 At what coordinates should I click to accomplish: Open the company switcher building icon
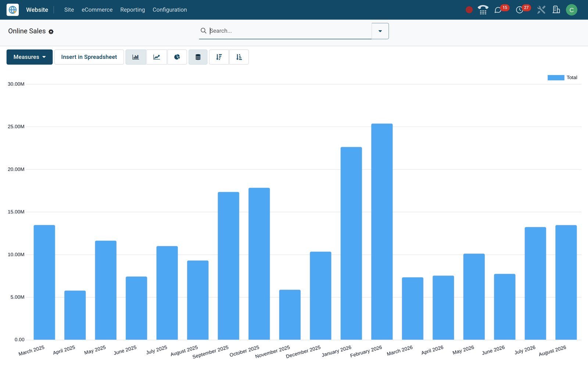tap(556, 10)
